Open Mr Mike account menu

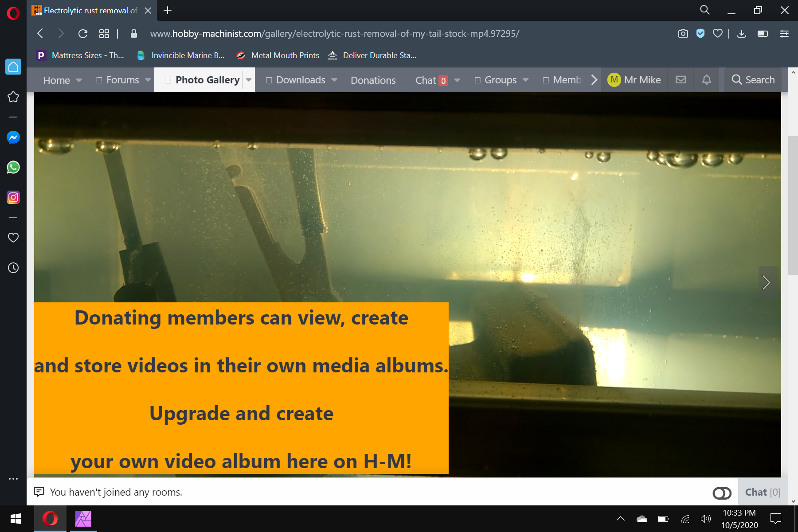[634, 80]
